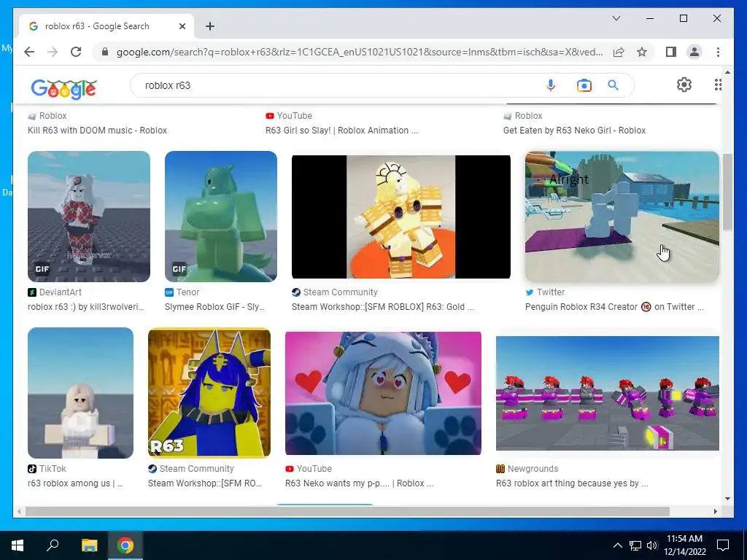Image resolution: width=747 pixels, height=560 pixels.
Task: Open the Chrome profile avatar
Action: coord(694,52)
